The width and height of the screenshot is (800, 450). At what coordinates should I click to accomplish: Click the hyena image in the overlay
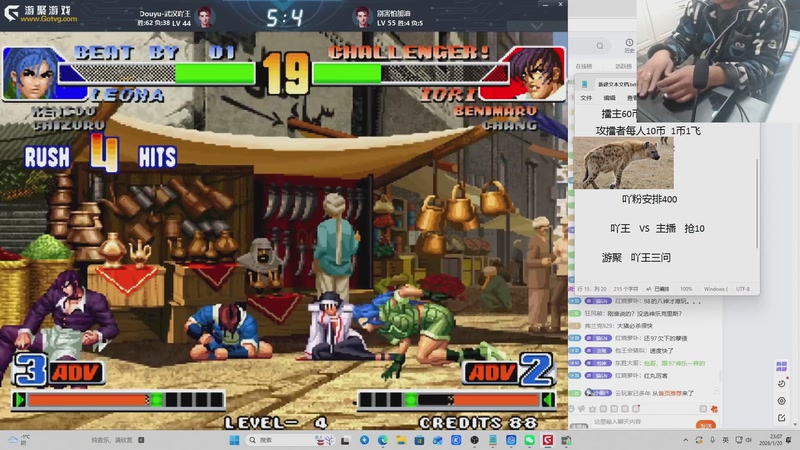623,164
